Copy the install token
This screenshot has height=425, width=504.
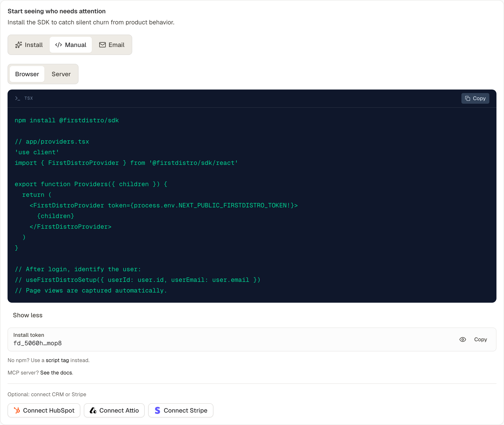coord(480,339)
